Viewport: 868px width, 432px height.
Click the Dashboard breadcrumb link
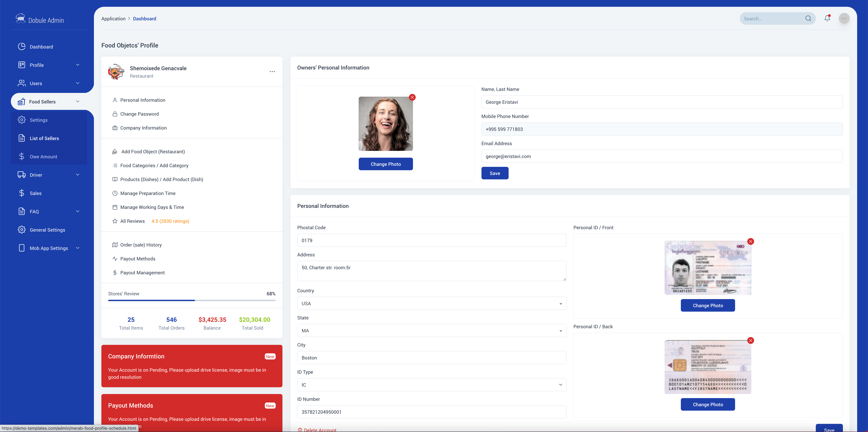tap(144, 18)
